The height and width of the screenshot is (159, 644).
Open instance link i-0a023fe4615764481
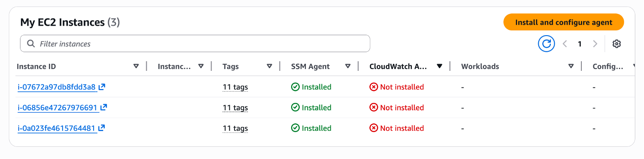coord(57,128)
